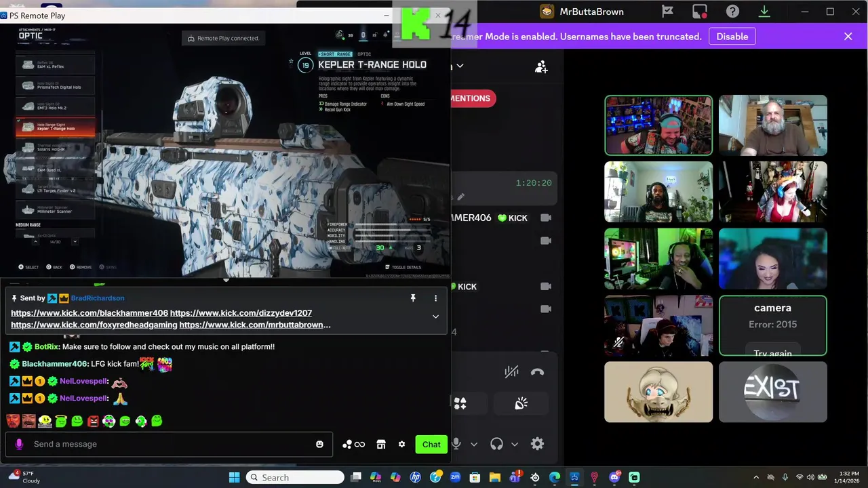Open the Discord screen recording/clips icon
The width and height of the screenshot is (868, 488).
tap(700, 12)
